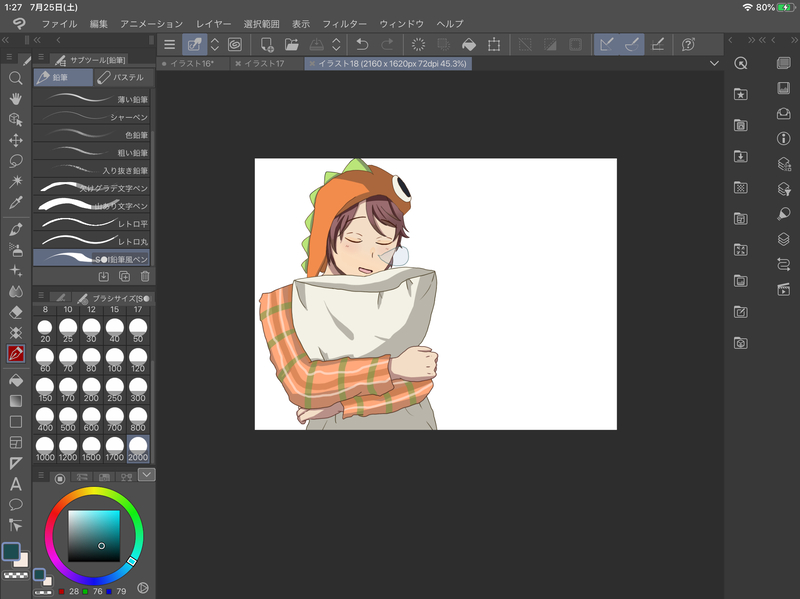Viewport: 800px width, 599px height.
Task: Open the Layer panel icon on right
Action: [x=784, y=239]
